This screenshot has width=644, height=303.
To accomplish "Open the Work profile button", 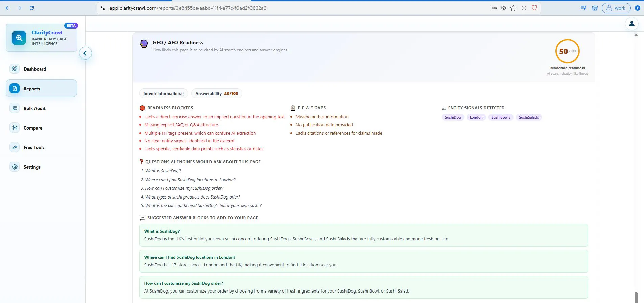I will coord(616,8).
